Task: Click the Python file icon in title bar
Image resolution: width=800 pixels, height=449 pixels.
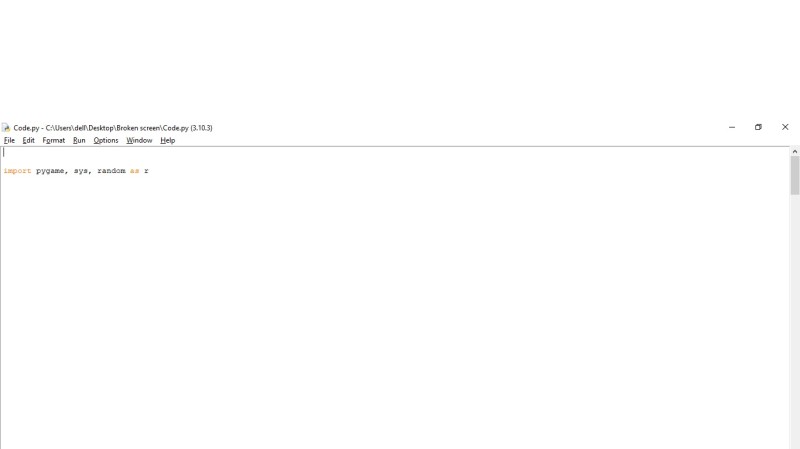Action: pos(6,128)
